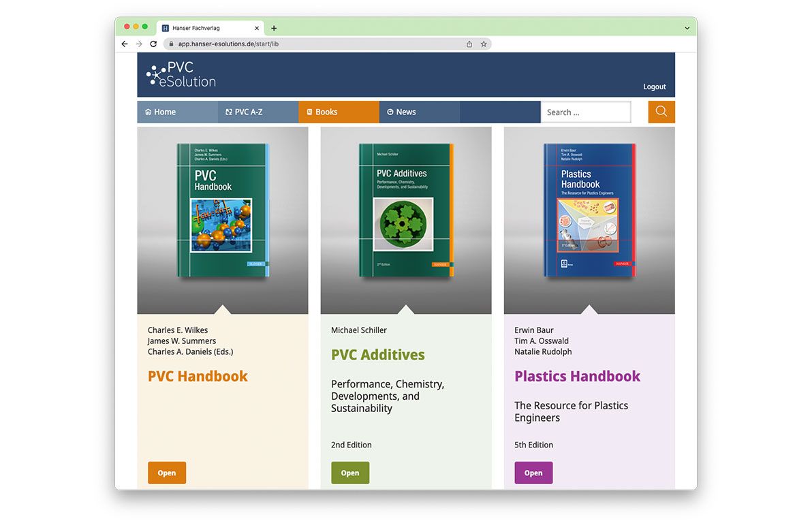Click the address bar URL
This screenshot has height=523, width=812.
pyautogui.click(x=228, y=44)
